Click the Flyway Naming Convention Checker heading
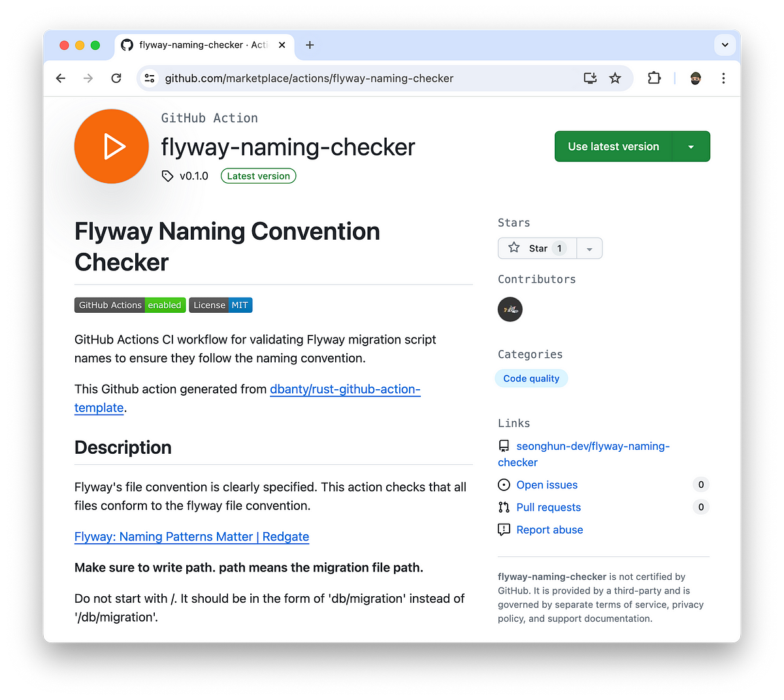 click(x=227, y=247)
